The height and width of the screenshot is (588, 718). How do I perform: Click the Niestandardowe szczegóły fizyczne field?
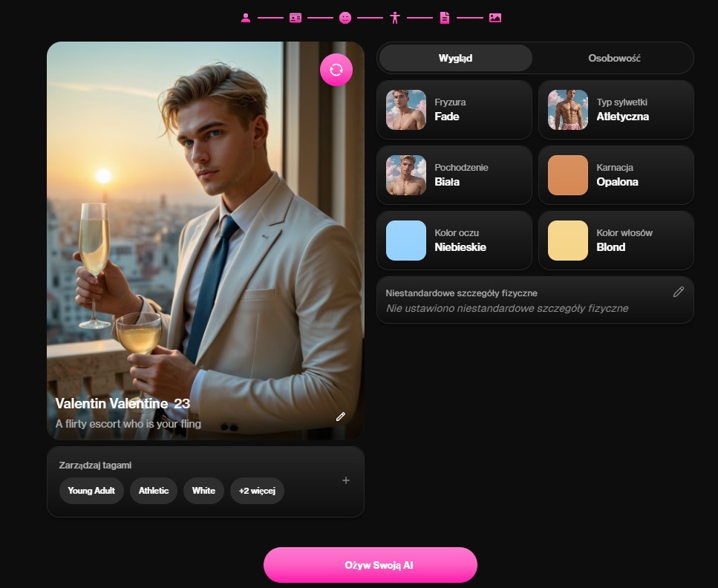(x=535, y=300)
